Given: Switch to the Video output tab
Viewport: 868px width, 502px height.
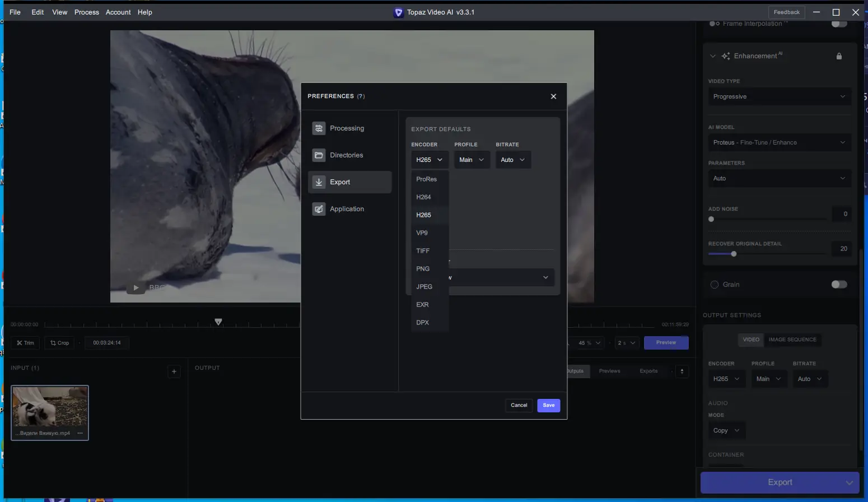Looking at the screenshot, I should click(751, 340).
